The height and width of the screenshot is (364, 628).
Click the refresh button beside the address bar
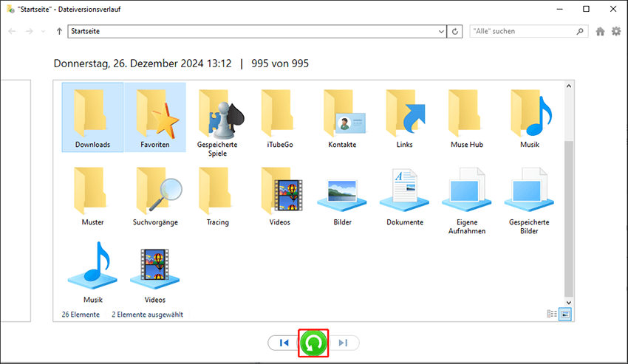[x=455, y=31]
